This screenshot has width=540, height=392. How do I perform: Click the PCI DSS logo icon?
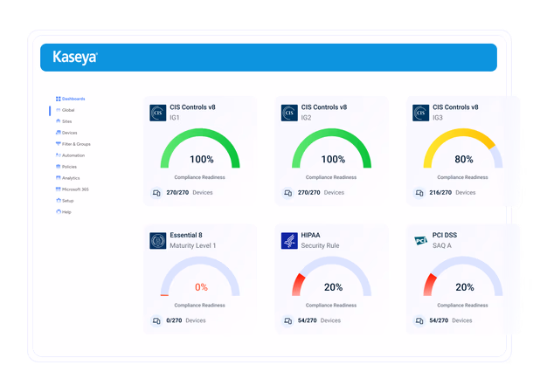(421, 241)
